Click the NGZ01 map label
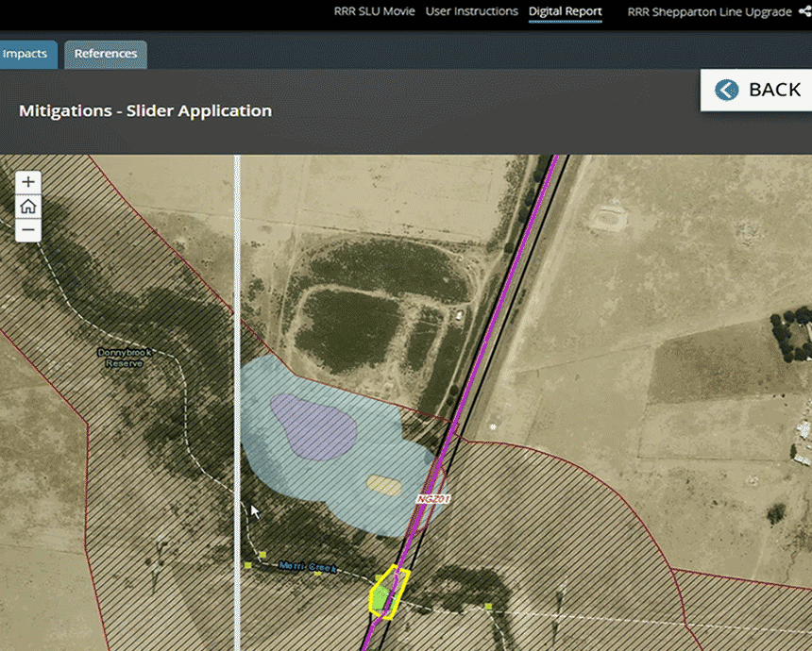 click(x=433, y=498)
